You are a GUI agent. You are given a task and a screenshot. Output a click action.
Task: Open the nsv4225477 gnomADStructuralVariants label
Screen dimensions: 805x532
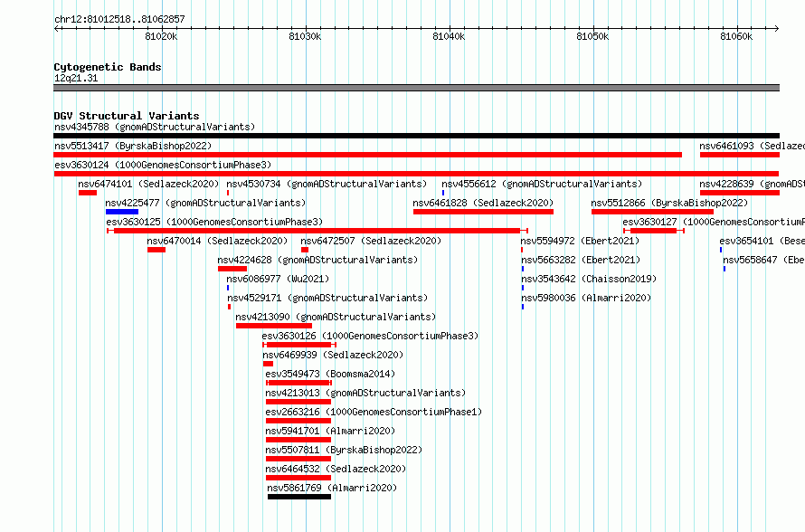point(205,203)
